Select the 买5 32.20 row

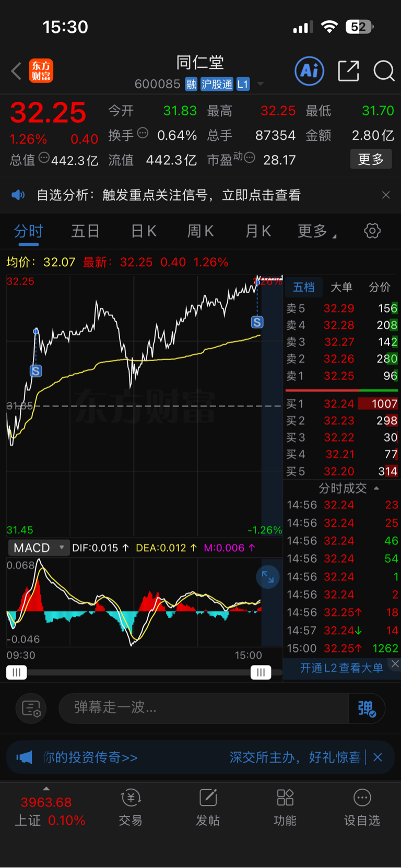pyautogui.click(x=342, y=471)
